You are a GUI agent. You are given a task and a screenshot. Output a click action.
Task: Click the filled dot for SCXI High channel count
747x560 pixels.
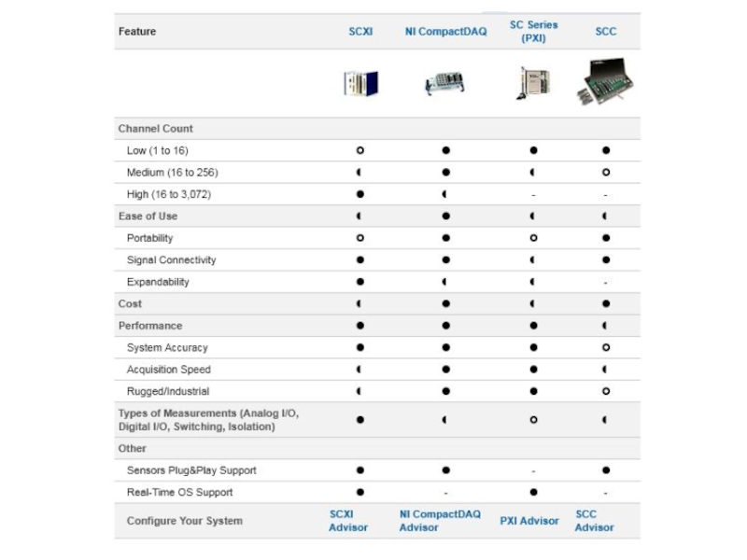coord(360,194)
